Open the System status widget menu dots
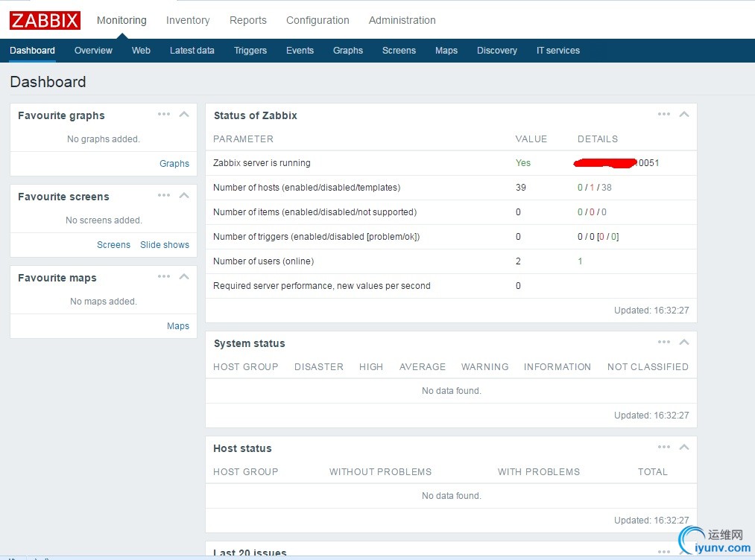The height and width of the screenshot is (560, 755). (664, 342)
